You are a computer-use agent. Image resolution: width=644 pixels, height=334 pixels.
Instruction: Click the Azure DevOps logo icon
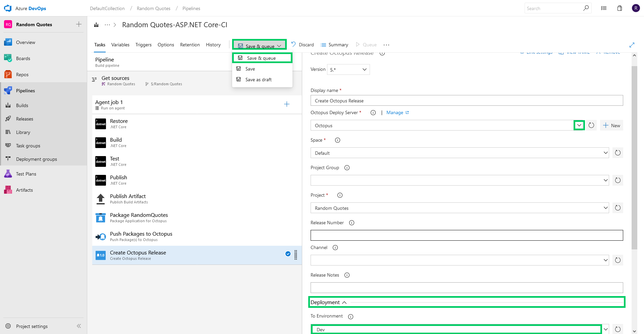[x=8, y=8]
